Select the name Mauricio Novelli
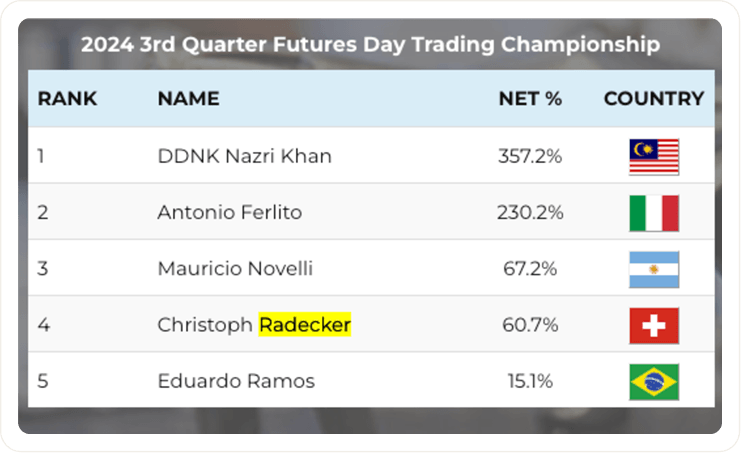The image size is (741, 453). pyautogui.click(x=235, y=269)
